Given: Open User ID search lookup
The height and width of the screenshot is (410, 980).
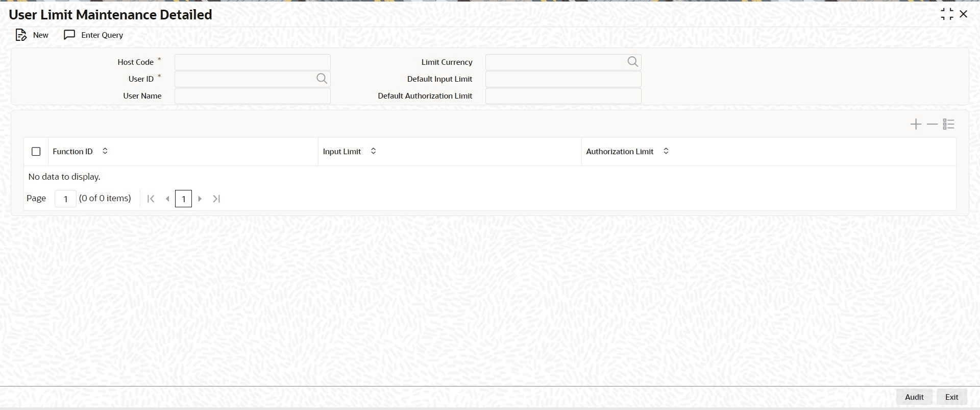Looking at the screenshot, I should tap(322, 79).
